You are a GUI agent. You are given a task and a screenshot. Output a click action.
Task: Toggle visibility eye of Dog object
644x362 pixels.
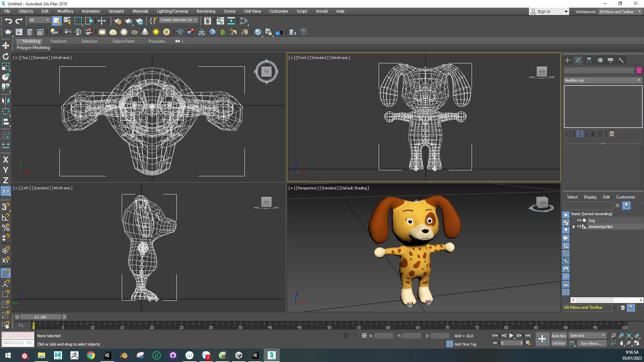[579, 221]
